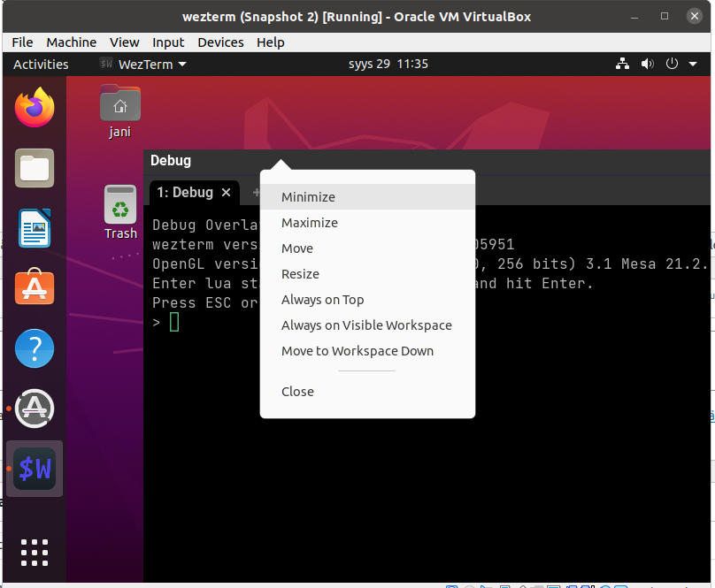715x588 pixels.
Task: Click WezTerm icon in the dock
Action: coord(35,469)
